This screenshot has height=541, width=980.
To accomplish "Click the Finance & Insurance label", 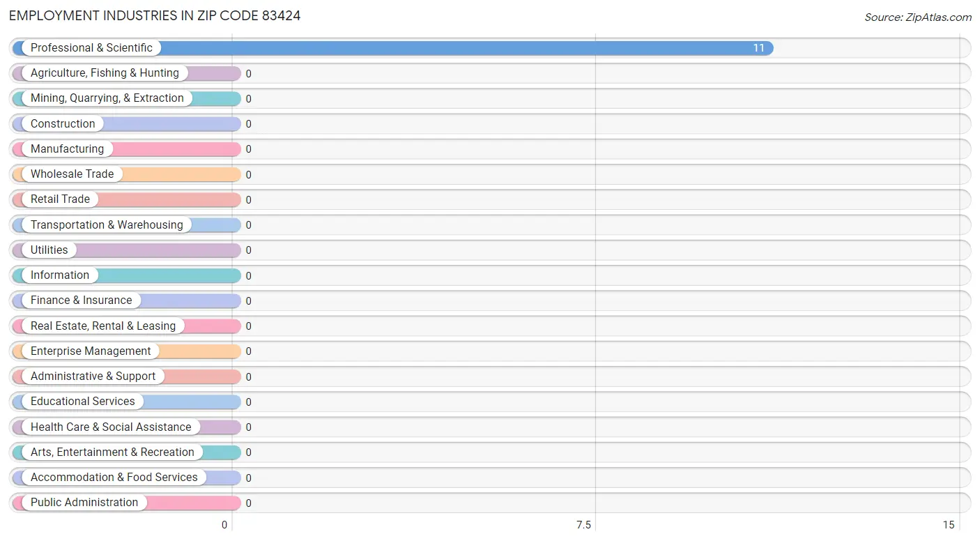I will pyautogui.click(x=81, y=300).
